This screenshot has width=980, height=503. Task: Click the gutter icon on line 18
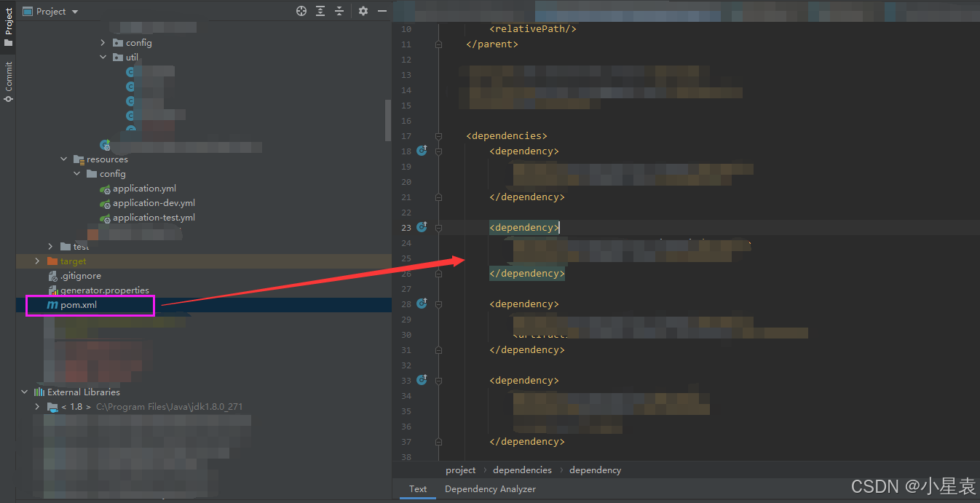pos(422,151)
